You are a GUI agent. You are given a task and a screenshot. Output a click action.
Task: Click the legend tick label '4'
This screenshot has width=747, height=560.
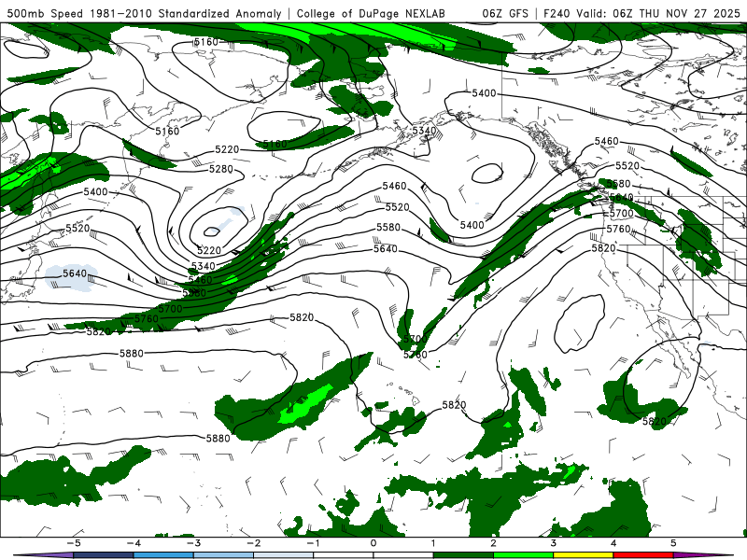coord(613,543)
